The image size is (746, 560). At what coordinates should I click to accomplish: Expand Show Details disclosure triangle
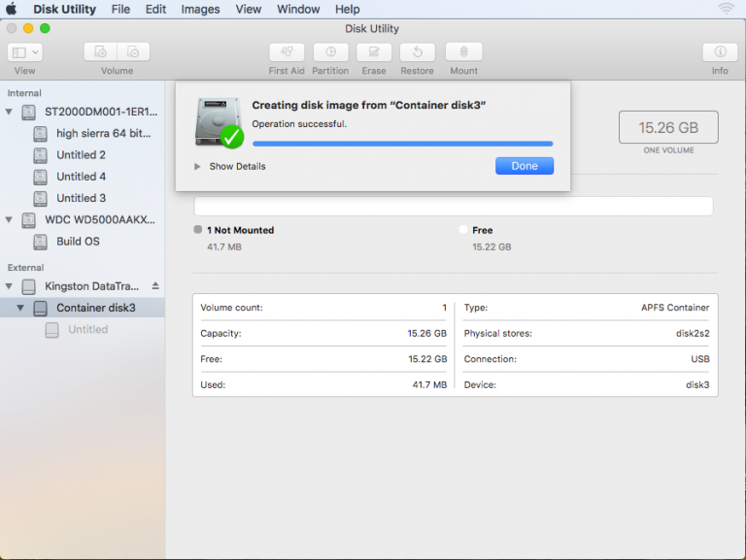pyautogui.click(x=197, y=166)
